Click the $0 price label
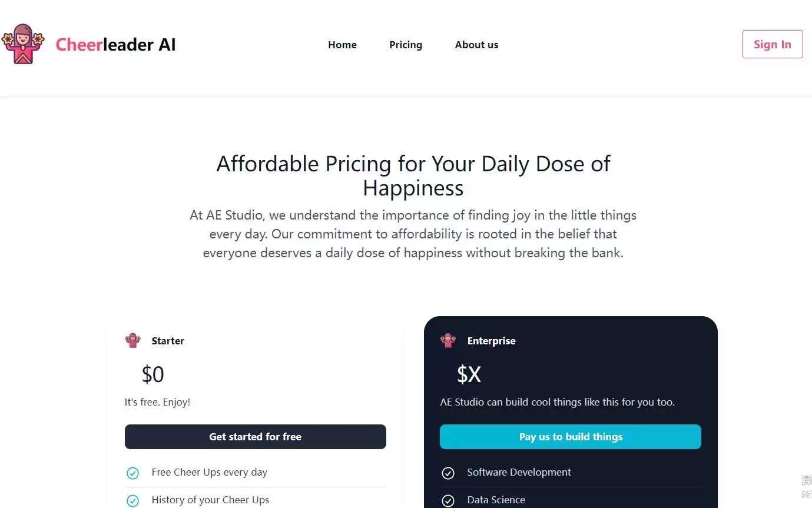The height and width of the screenshot is (508, 812). pyautogui.click(x=153, y=374)
